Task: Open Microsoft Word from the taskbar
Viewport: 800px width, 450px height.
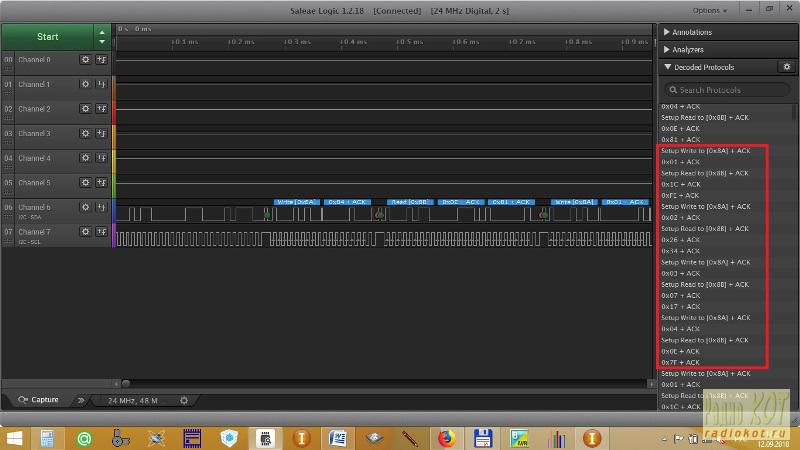Action: coord(338,438)
